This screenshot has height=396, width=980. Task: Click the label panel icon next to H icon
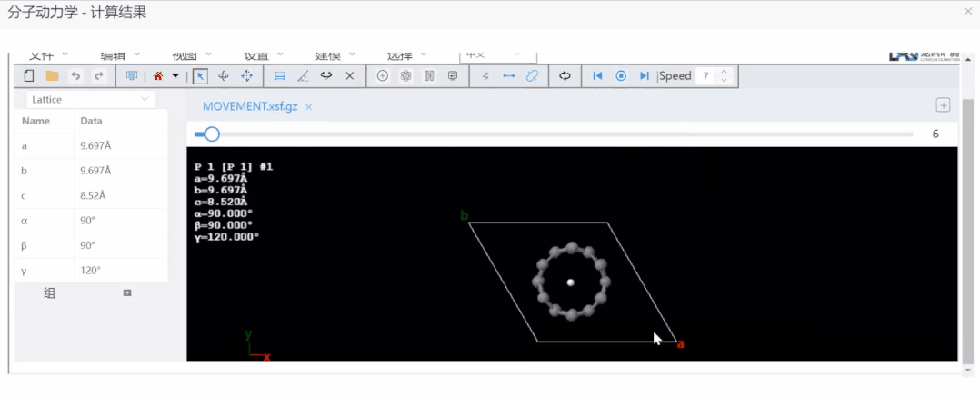point(453,76)
